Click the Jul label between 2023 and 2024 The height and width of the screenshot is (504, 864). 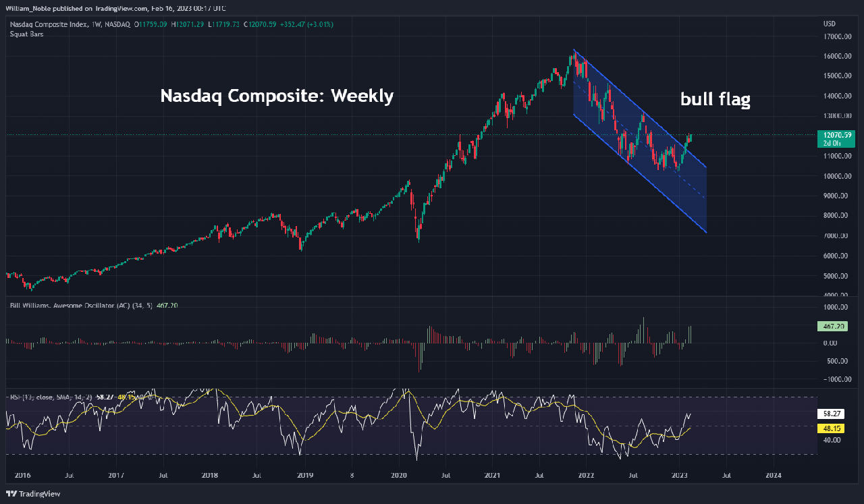[727, 475]
